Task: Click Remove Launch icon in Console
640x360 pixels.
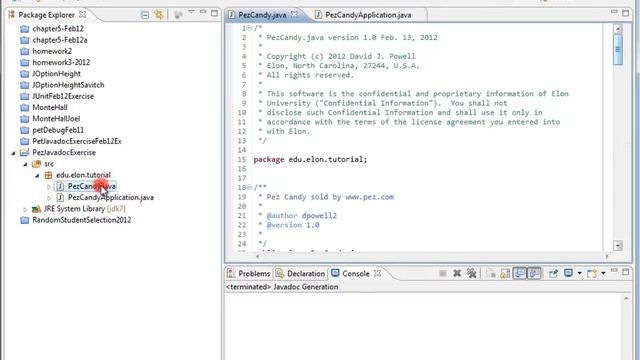Action: [x=457, y=273]
